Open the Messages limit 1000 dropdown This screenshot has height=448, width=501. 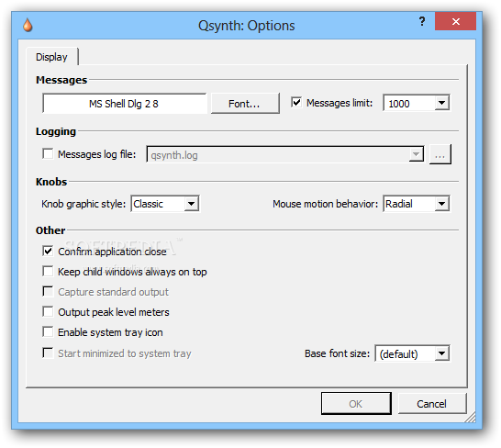point(417,103)
